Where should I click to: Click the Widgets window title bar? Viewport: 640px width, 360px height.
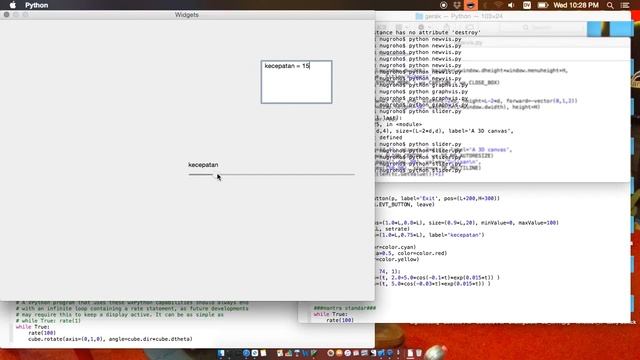[x=187, y=15]
